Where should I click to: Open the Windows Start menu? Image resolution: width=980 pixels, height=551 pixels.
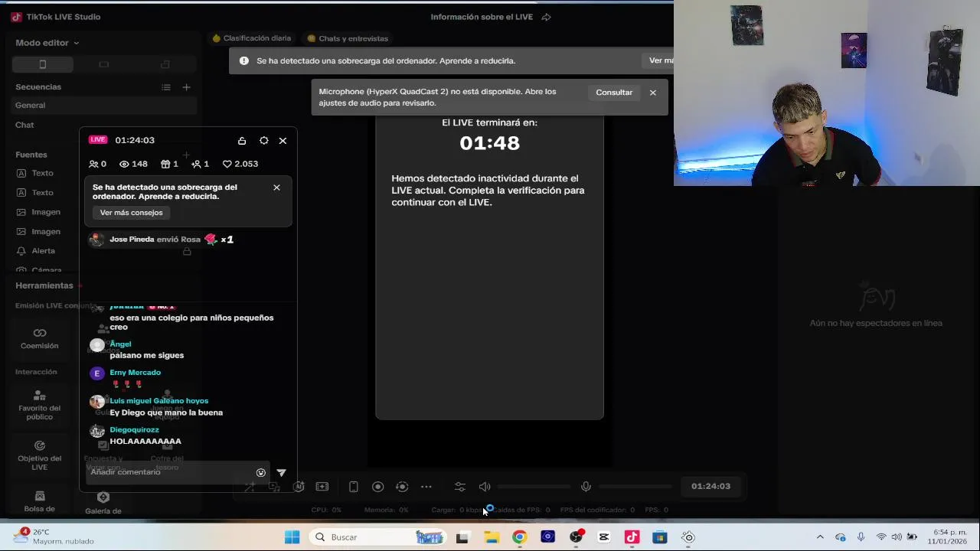point(292,537)
